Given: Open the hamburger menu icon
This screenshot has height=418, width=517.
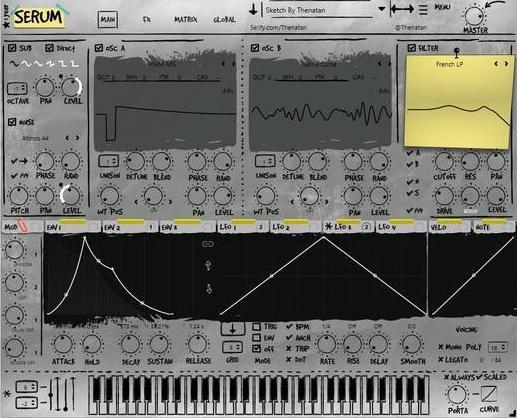Looking at the screenshot, I should pyautogui.click(x=423, y=9).
